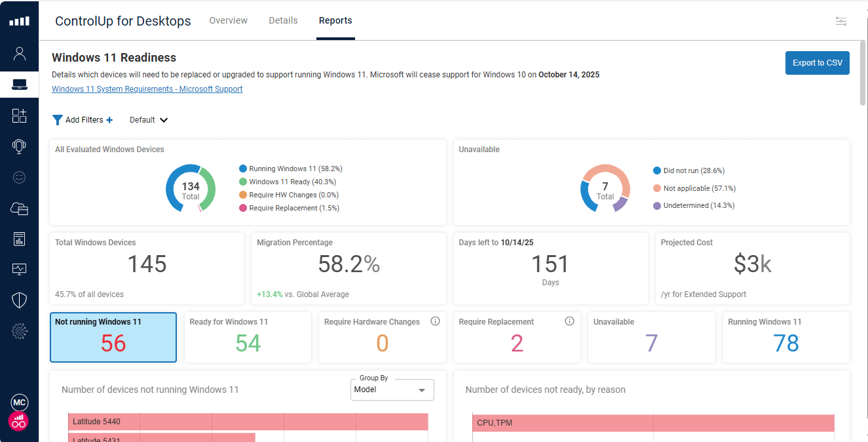Click the gear automation icon in sidebar
The height and width of the screenshot is (442, 868).
point(19,331)
